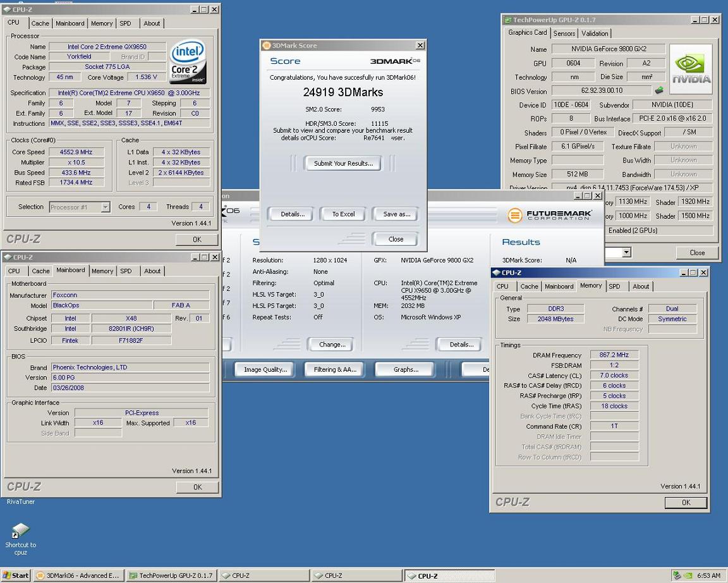
Task: Open Image Quality options
Action: pyautogui.click(x=265, y=369)
